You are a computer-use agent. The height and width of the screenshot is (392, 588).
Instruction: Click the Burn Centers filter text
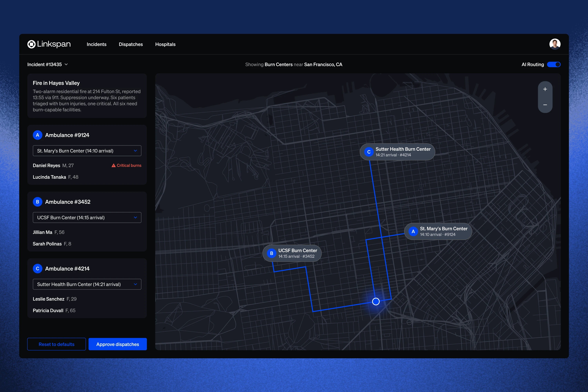tap(279, 64)
